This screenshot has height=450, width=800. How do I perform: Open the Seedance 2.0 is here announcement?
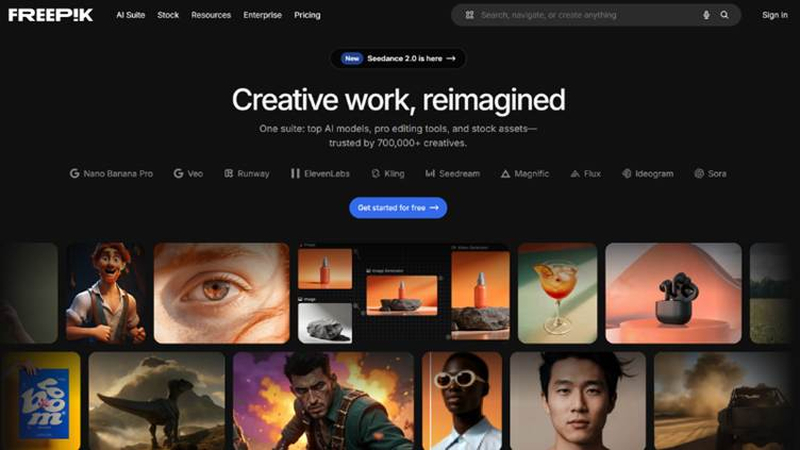coord(398,59)
